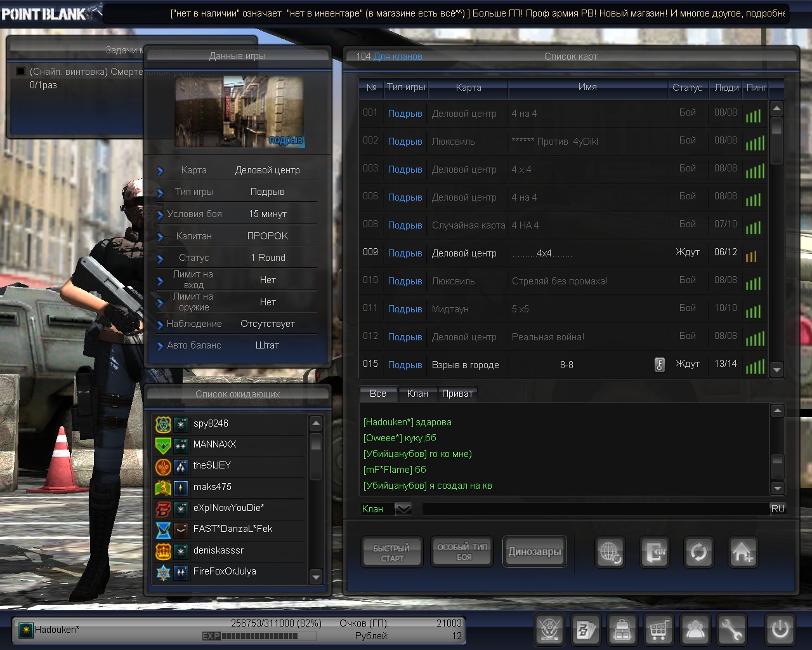
Task: Toggle the sniper rifle mission checkbox
Action: [20, 72]
